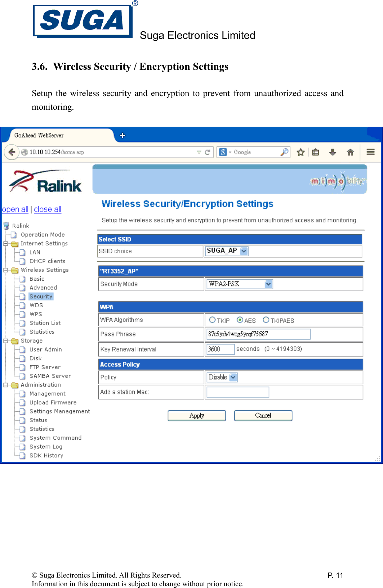Select the TKIP algorithm radio button
Image resolution: width=383 pixels, height=588 pixels.
[212, 320]
